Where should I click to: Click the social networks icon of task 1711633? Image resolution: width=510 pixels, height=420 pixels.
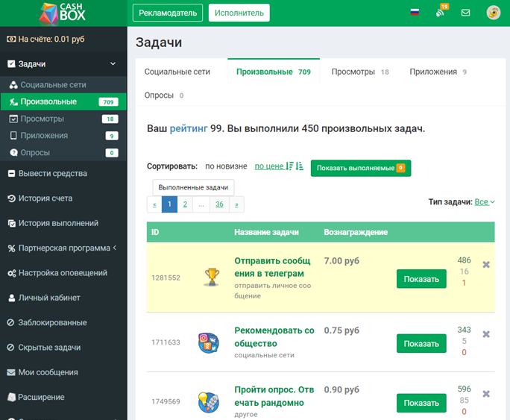(209, 343)
